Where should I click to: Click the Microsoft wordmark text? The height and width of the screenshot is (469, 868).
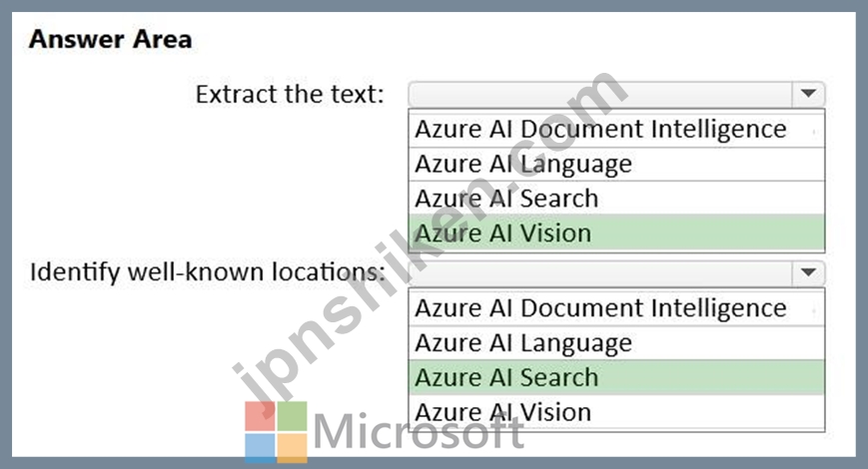point(419,432)
